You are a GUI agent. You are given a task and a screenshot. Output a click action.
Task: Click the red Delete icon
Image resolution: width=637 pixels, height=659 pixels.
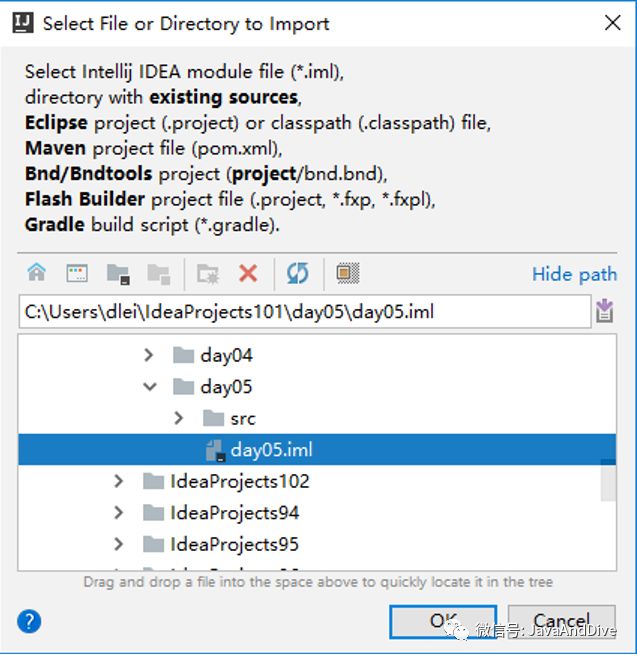248,274
